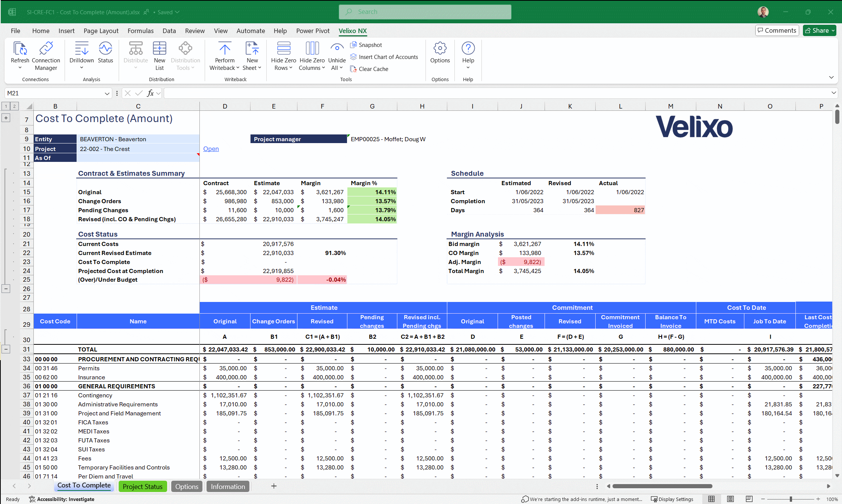Show outline level 2

point(14,106)
